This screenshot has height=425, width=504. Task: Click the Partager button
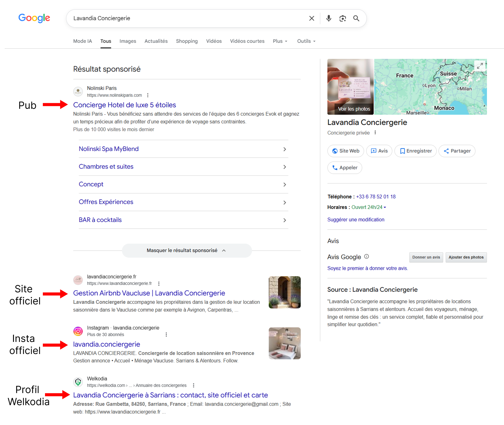coord(457,151)
